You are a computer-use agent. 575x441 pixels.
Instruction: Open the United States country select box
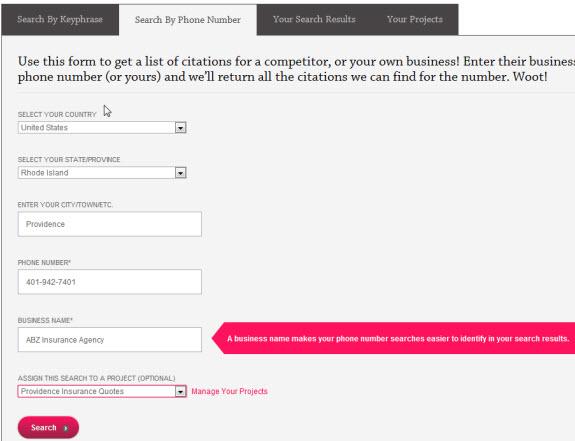102,128
